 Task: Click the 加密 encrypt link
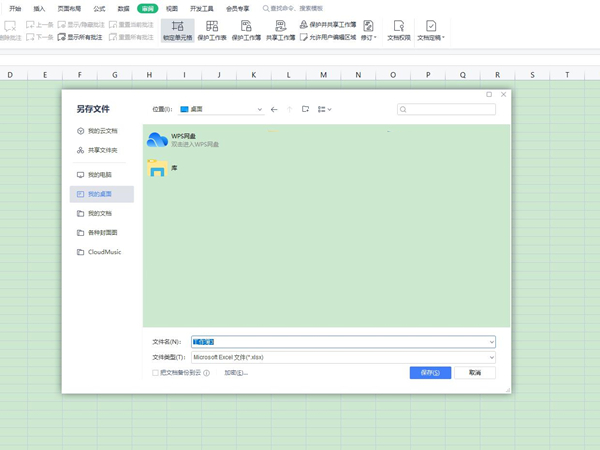point(236,373)
